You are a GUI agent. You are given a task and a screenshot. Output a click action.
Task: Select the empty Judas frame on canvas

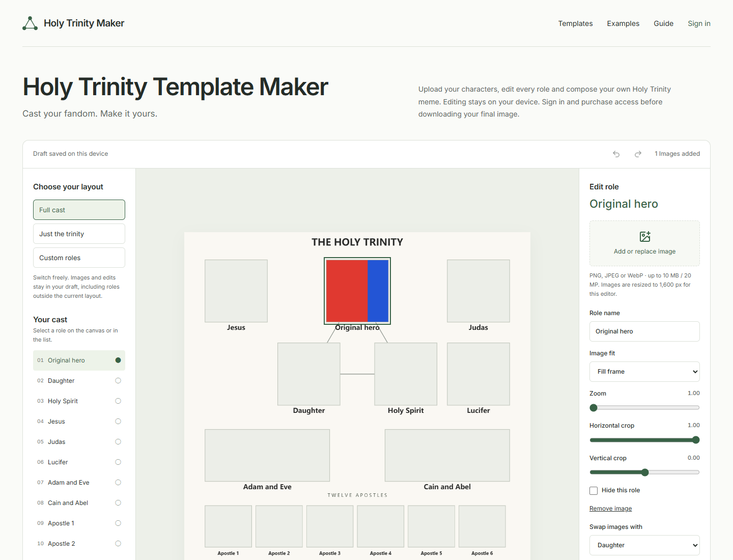tap(478, 291)
